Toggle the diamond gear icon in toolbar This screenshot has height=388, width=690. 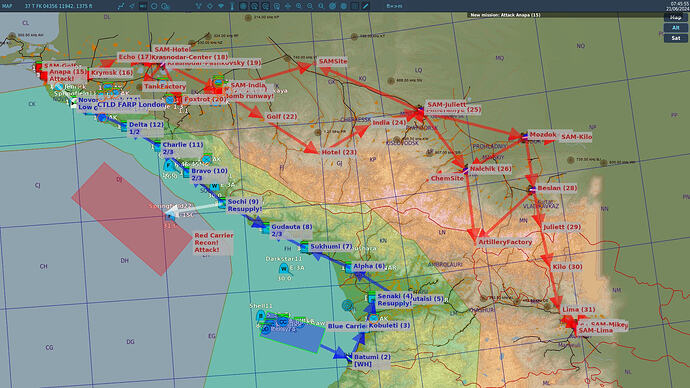(210, 6)
